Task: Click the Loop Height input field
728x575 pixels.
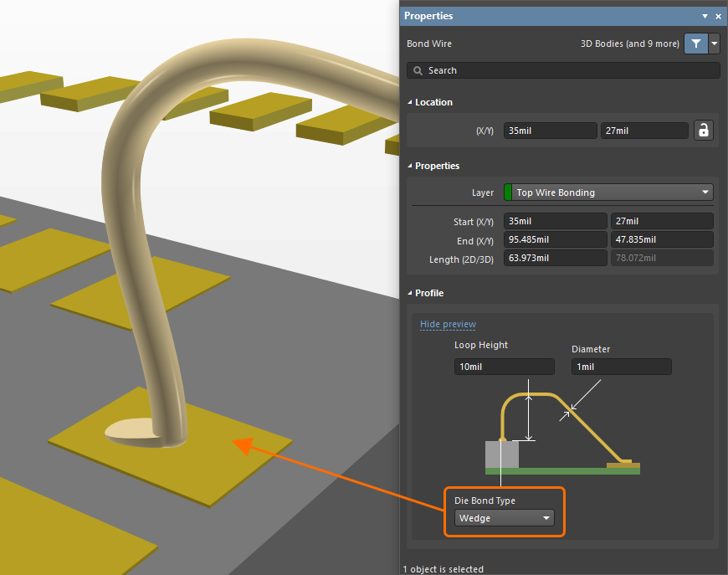Action: coord(504,367)
